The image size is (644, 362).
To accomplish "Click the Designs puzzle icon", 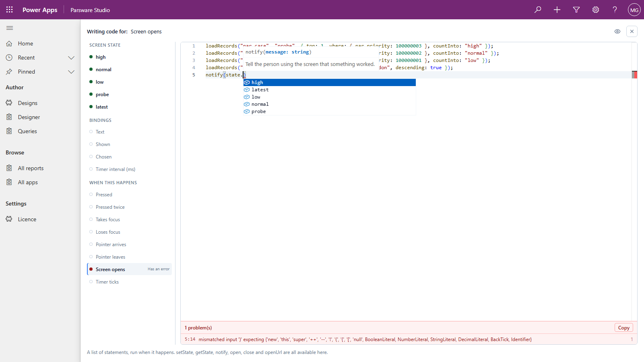I will pyautogui.click(x=9, y=103).
